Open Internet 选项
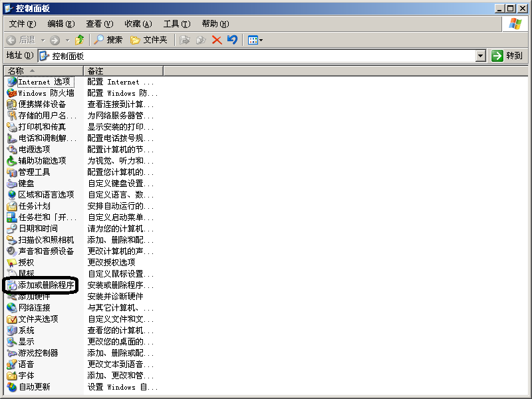532x399 pixels. click(x=41, y=81)
